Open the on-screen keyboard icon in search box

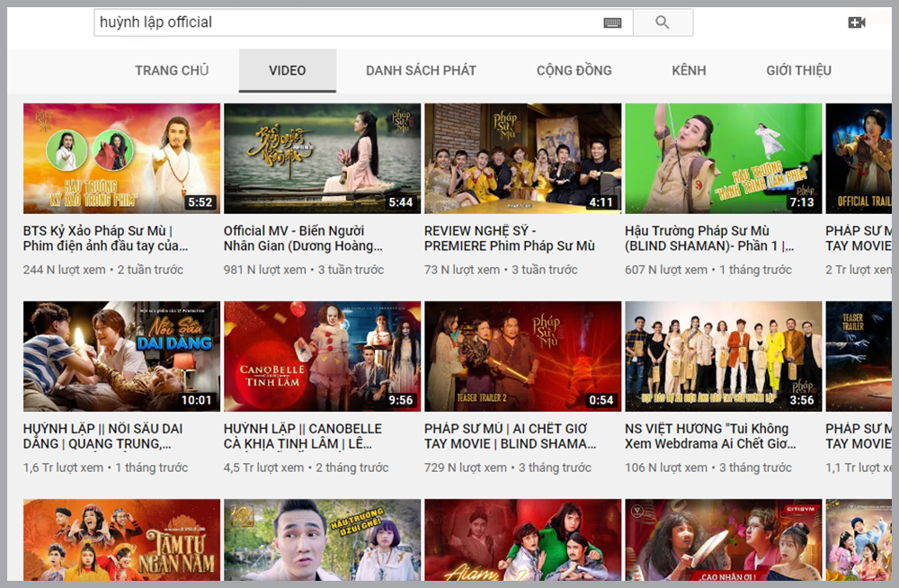[612, 22]
